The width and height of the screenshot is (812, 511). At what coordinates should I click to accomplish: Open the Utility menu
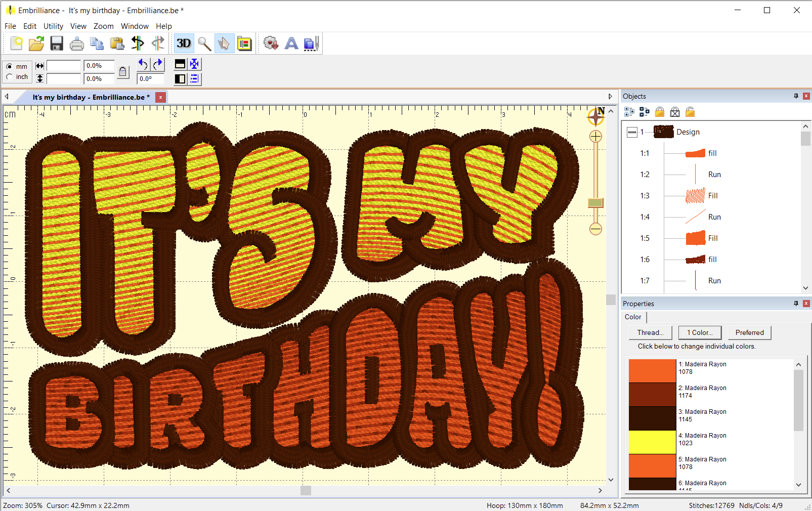pos(53,26)
